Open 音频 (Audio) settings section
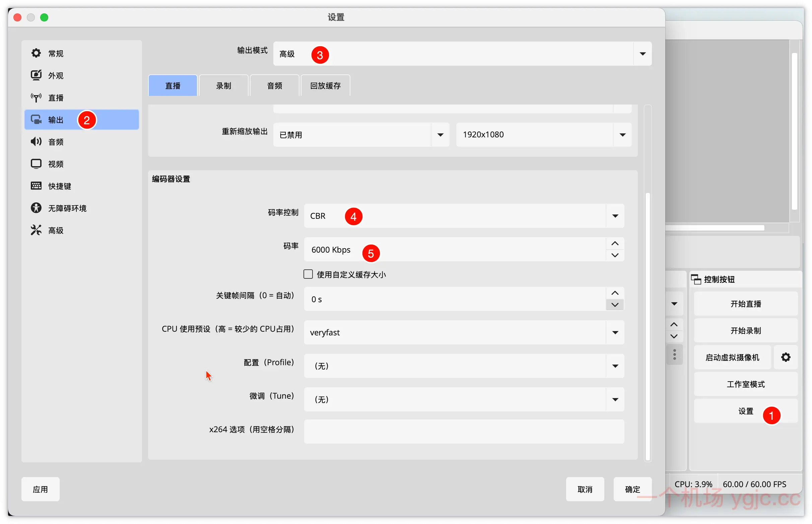 (x=56, y=141)
